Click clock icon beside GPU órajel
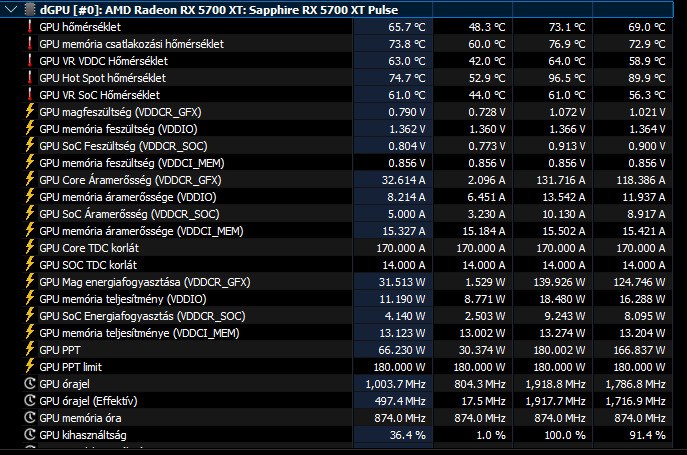 coord(30,384)
